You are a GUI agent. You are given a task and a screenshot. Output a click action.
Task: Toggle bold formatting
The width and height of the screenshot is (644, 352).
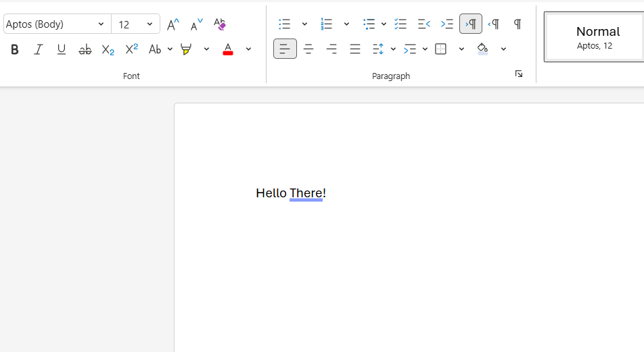15,49
